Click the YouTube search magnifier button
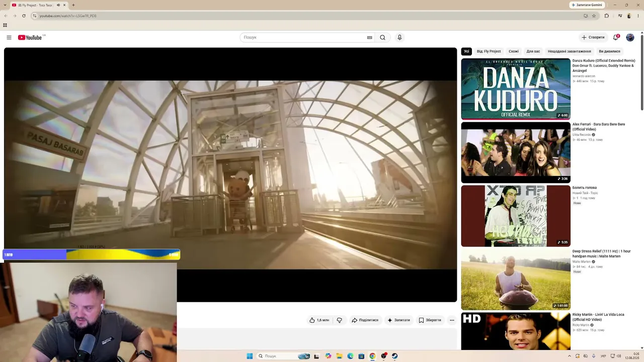 pyautogui.click(x=382, y=38)
